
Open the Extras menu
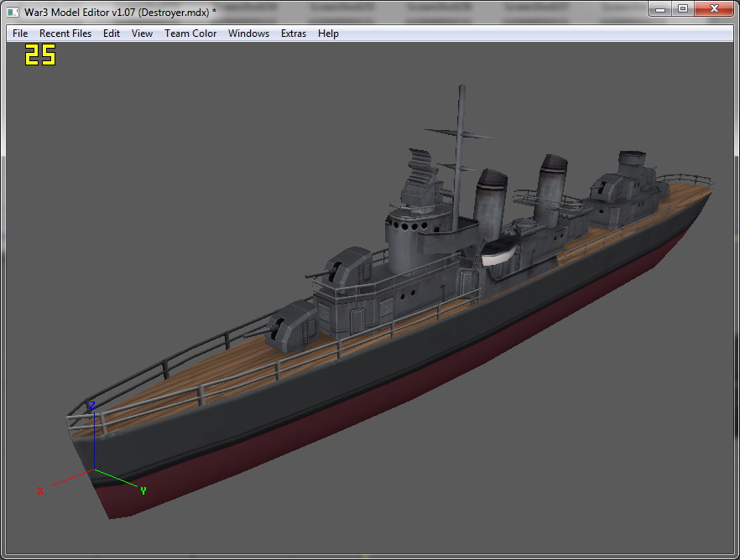[x=293, y=34]
